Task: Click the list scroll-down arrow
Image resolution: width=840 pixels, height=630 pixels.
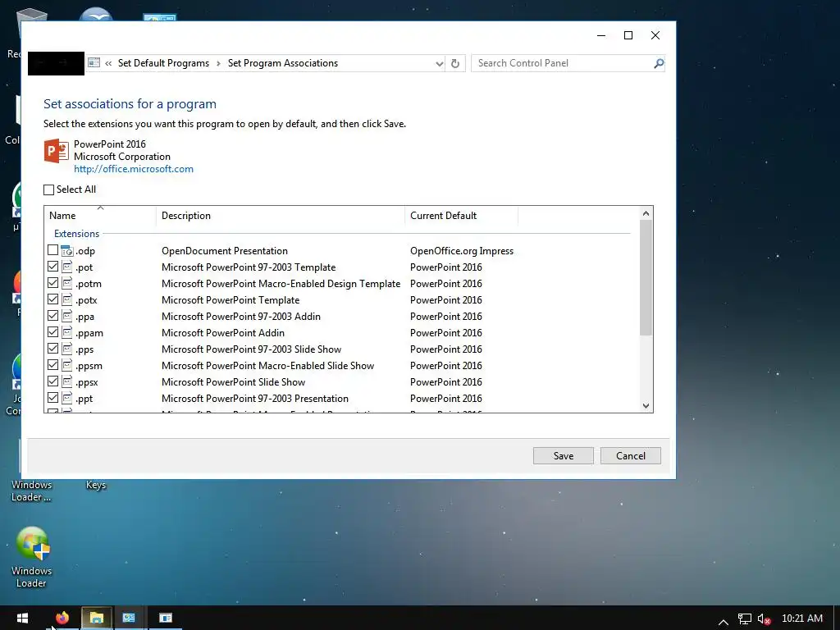Action: pyautogui.click(x=646, y=405)
